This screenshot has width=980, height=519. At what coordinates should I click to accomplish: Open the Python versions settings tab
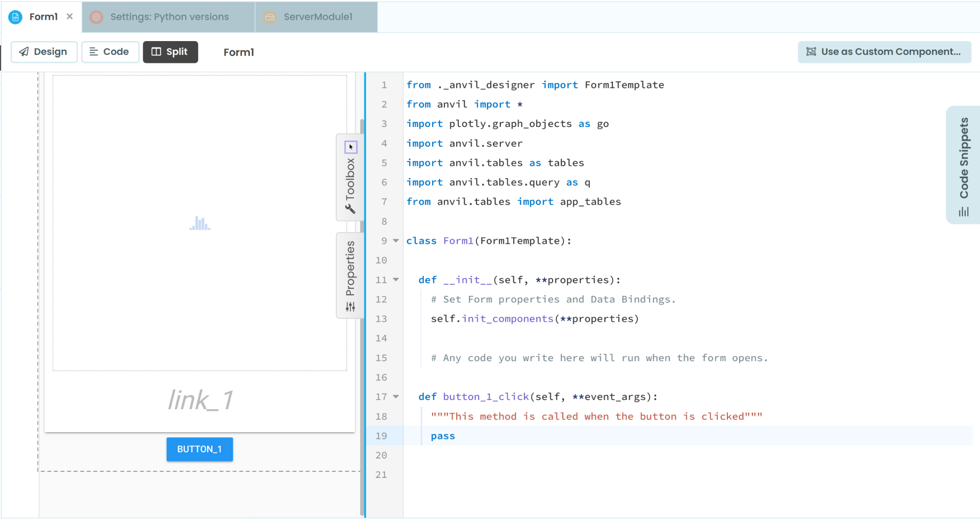[169, 17]
